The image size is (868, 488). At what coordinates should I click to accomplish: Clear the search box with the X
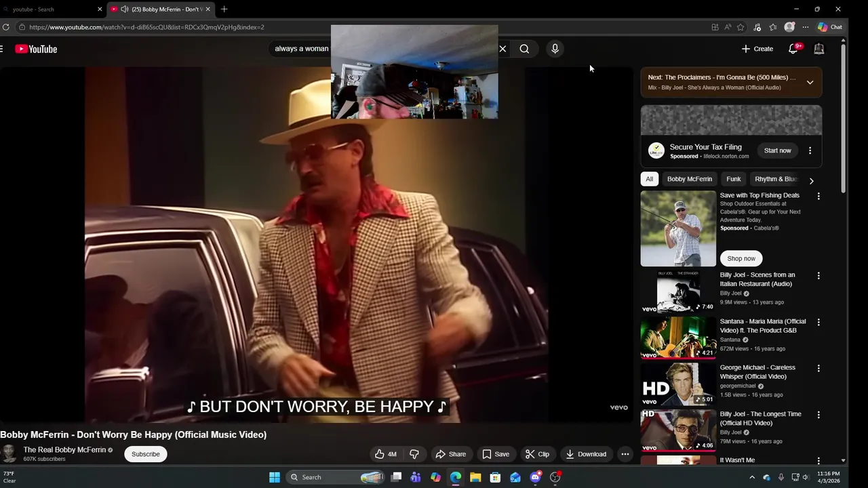tap(502, 49)
